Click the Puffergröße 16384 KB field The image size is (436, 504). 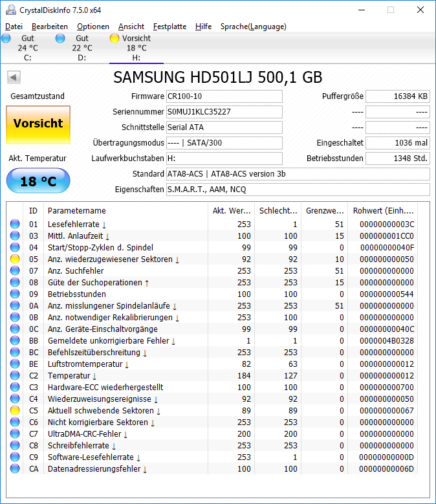click(x=398, y=96)
